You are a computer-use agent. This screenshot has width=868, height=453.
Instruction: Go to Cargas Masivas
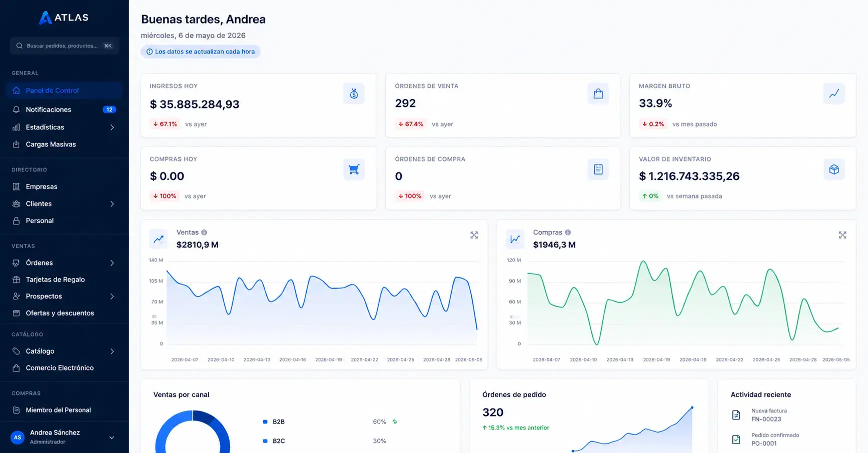click(65, 144)
